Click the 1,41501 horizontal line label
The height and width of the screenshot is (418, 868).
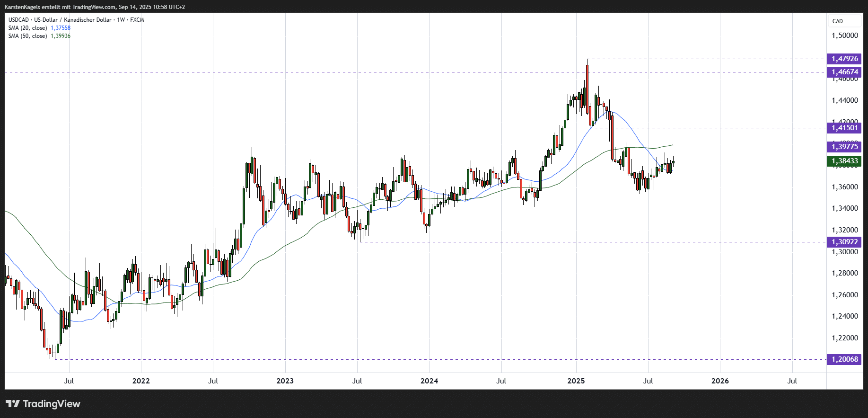[x=844, y=128]
